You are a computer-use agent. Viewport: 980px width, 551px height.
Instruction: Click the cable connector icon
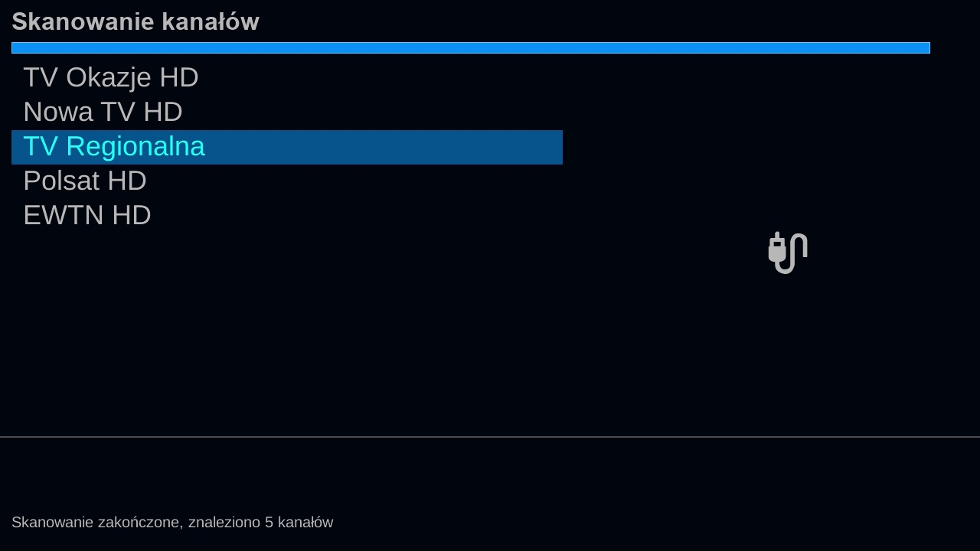pyautogui.click(x=788, y=253)
